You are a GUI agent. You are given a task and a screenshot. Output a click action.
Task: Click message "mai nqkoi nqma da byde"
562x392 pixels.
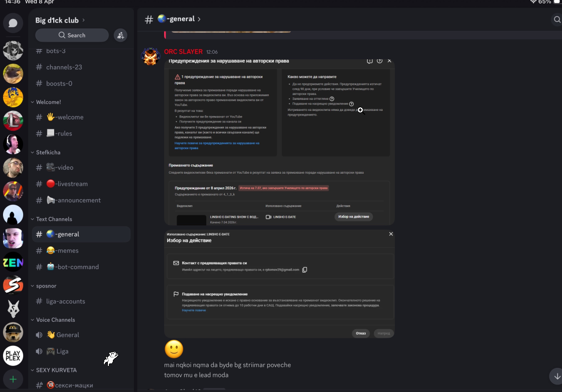point(228,365)
